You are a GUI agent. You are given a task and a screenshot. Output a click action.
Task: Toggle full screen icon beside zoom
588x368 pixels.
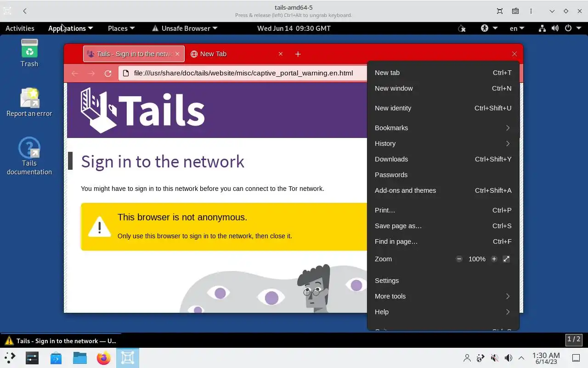click(506, 259)
